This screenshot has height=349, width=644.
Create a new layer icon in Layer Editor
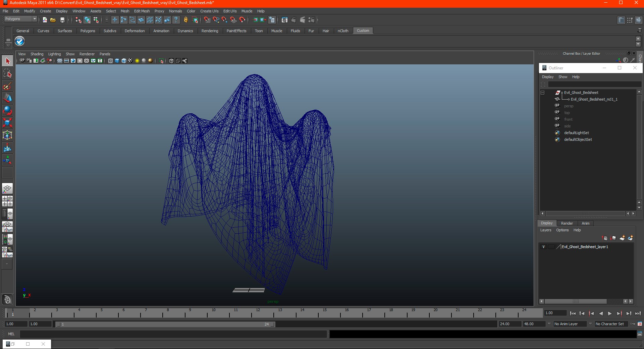(x=622, y=238)
